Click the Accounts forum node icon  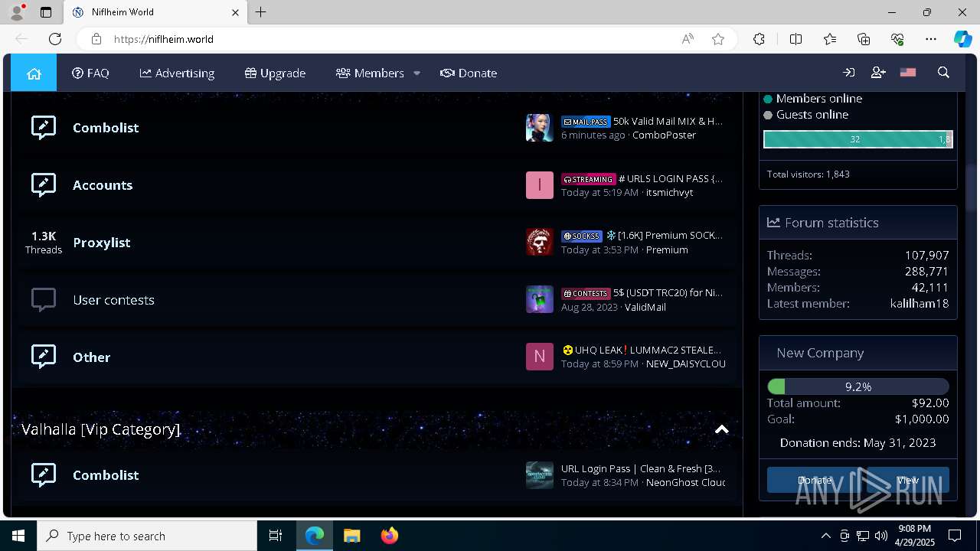44,184
